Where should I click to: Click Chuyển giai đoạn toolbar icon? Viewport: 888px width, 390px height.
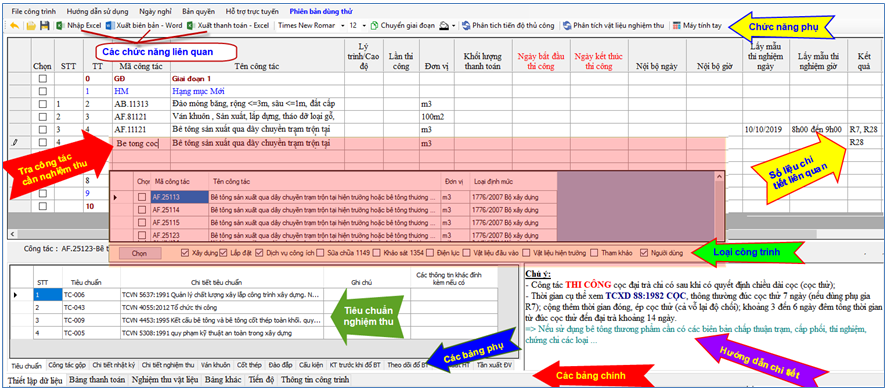pyautogui.click(x=404, y=25)
